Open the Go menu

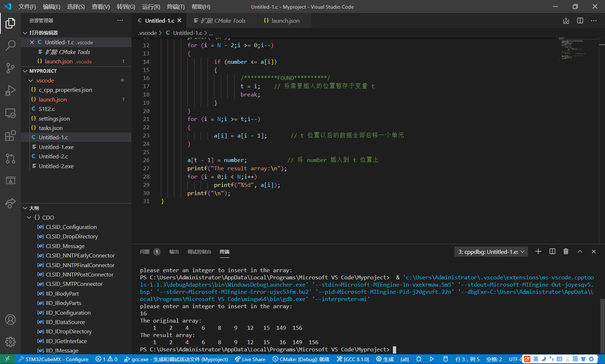tap(126, 6)
